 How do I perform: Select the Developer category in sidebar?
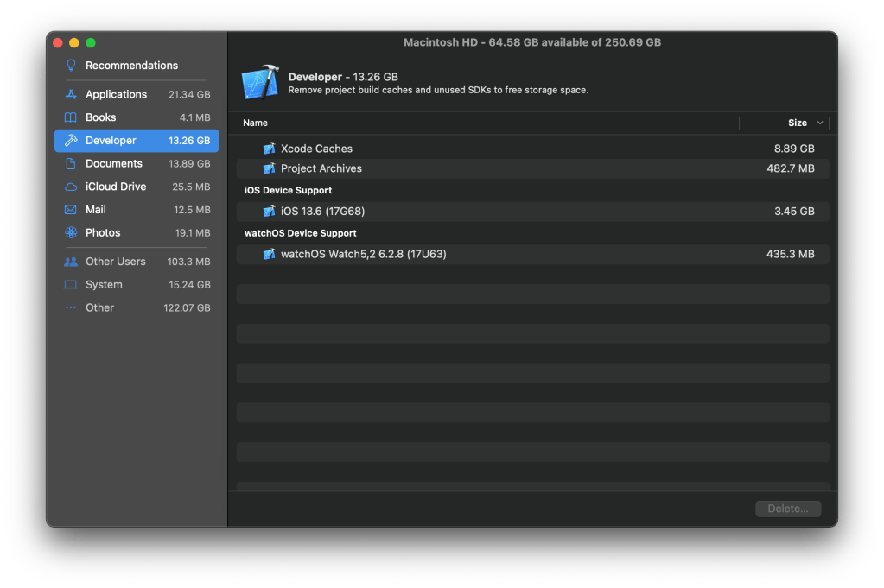tap(137, 141)
